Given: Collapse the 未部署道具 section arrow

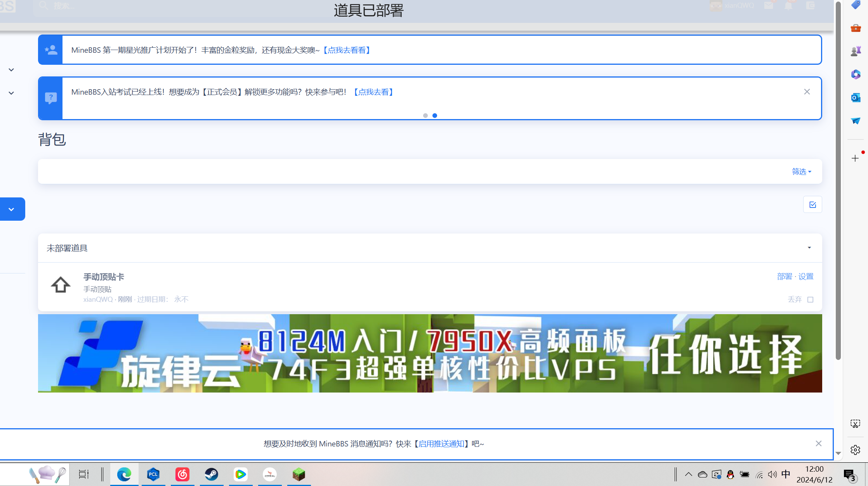Looking at the screenshot, I should tap(809, 248).
